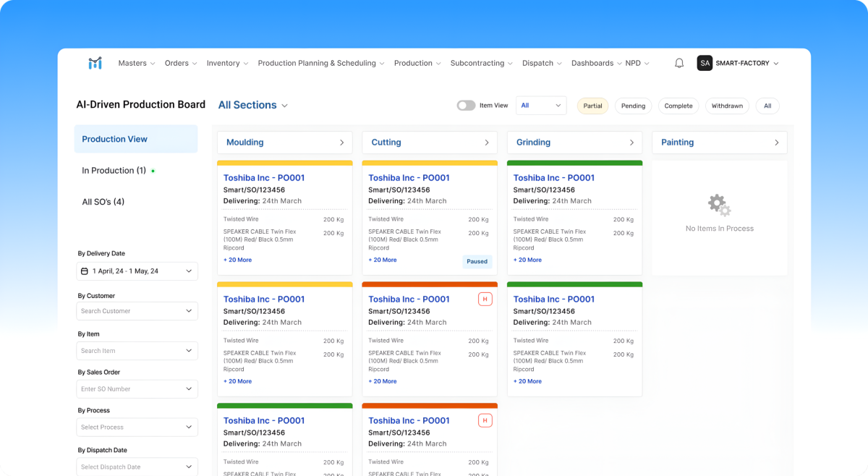Open the NPD menu
868x476 pixels.
pyautogui.click(x=637, y=64)
